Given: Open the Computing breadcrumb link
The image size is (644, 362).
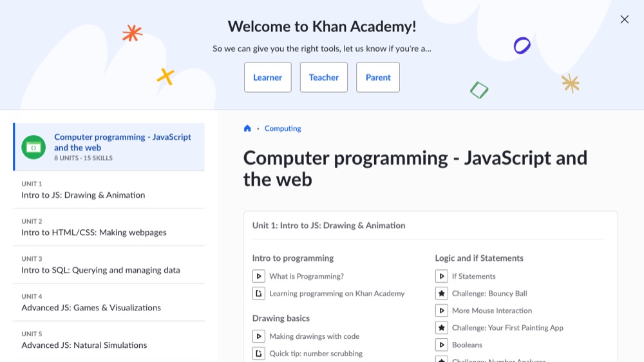Looking at the screenshot, I should click(x=283, y=128).
